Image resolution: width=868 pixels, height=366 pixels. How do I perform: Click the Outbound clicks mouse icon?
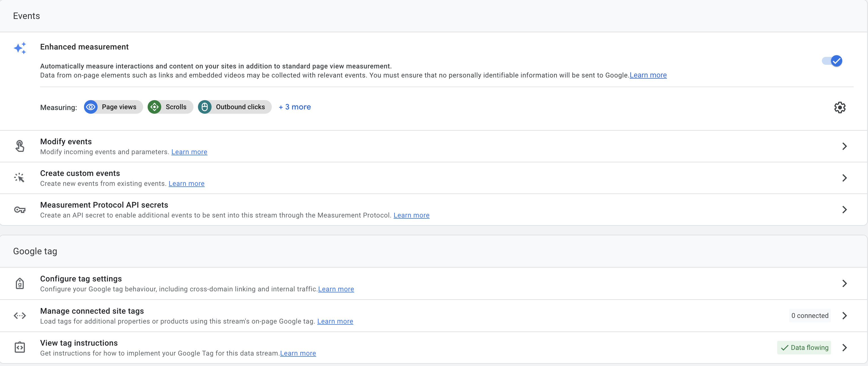coord(204,107)
